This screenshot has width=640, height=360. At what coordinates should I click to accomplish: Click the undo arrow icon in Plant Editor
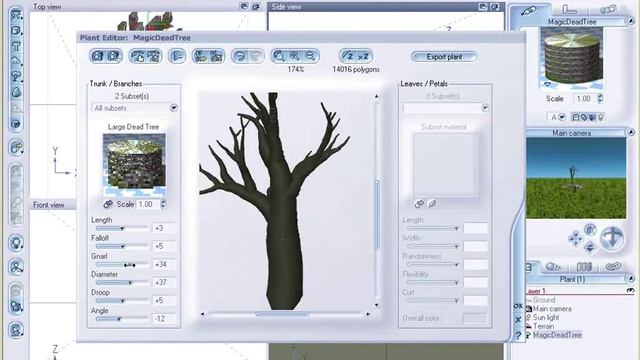[240, 56]
